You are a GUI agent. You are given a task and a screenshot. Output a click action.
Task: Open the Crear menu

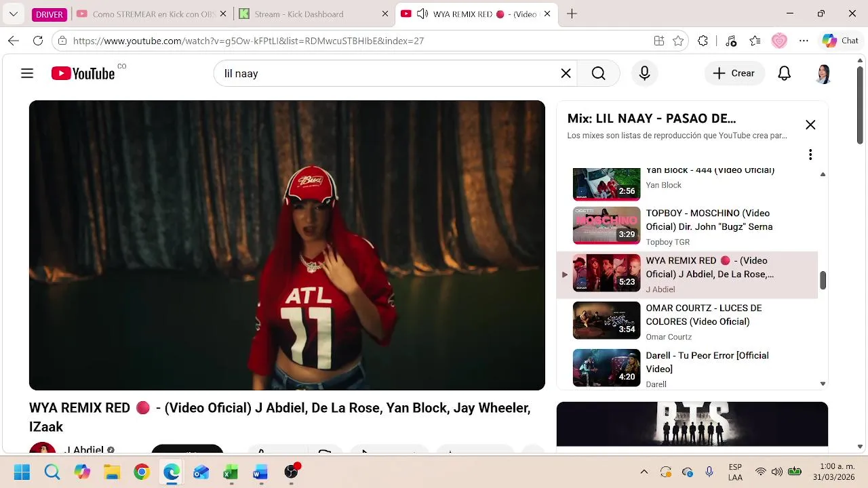(x=734, y=73)
